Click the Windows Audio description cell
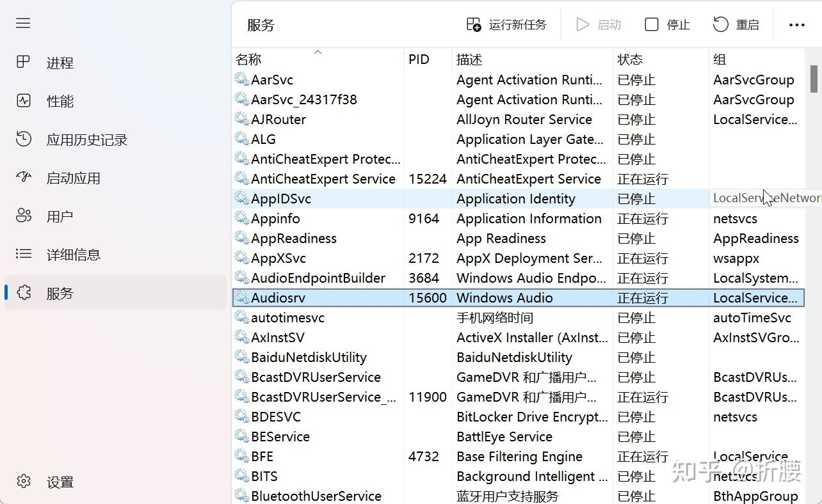 [504, 298]
